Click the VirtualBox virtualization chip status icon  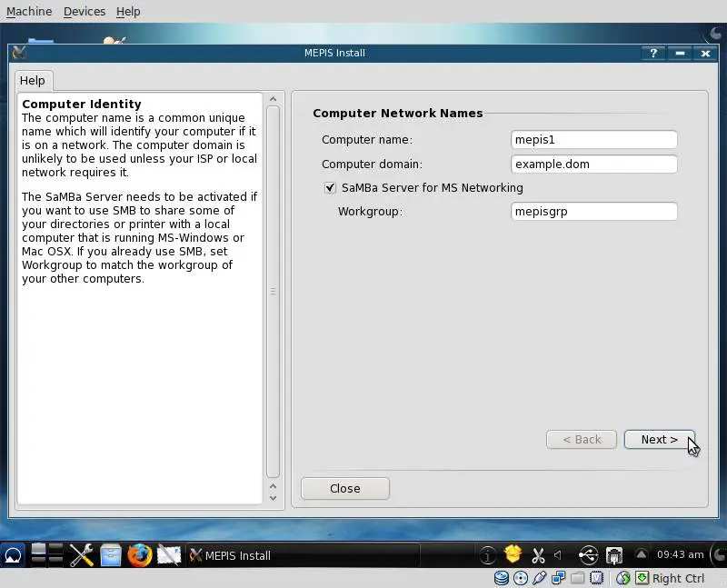pos(597,578)
